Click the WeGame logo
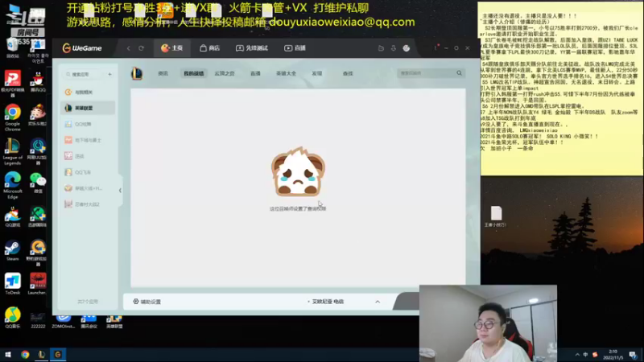Screen dimensions: 644x362 pos(82,48)
